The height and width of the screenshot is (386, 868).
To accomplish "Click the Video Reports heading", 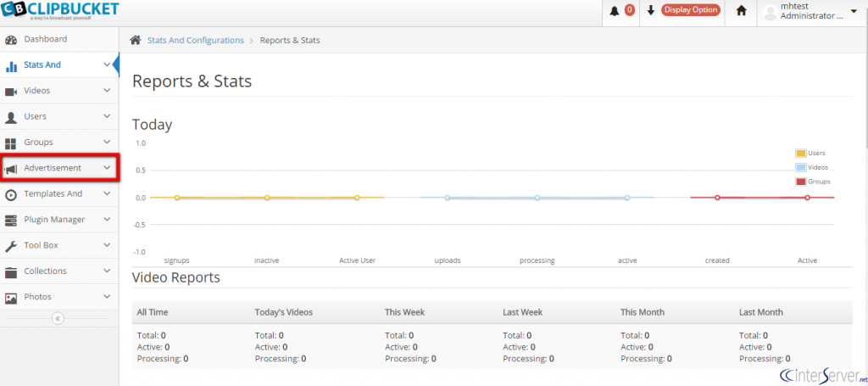I will coord(176,277).
